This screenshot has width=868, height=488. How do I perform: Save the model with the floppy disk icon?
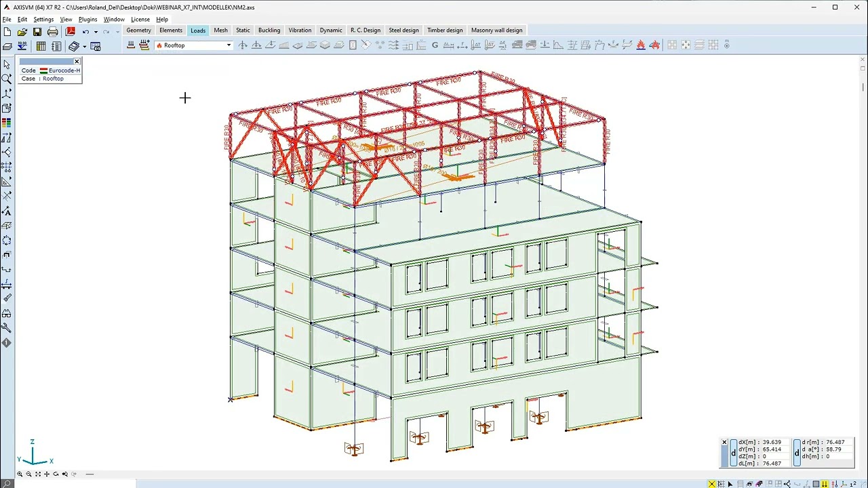coord(37,32)
